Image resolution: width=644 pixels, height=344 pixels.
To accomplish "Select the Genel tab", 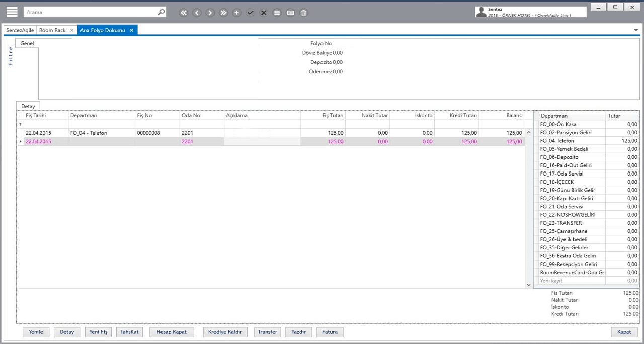I will [27, 43].
